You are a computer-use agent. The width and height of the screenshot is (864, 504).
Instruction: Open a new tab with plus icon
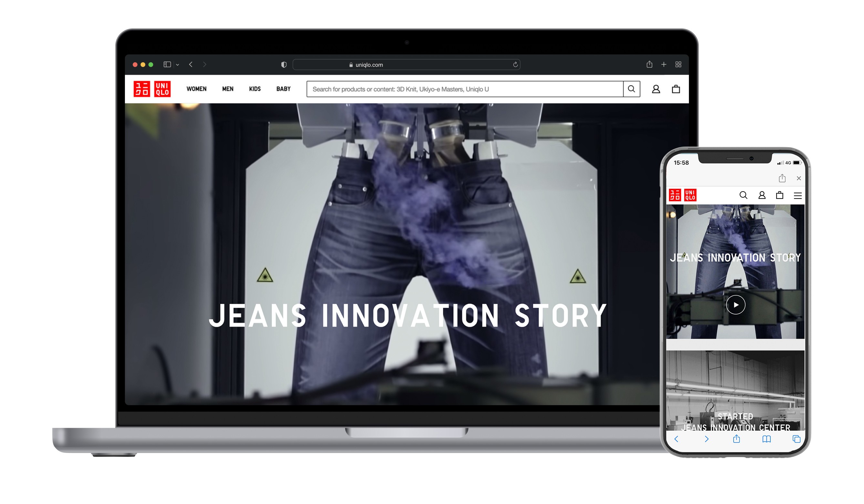663,65
